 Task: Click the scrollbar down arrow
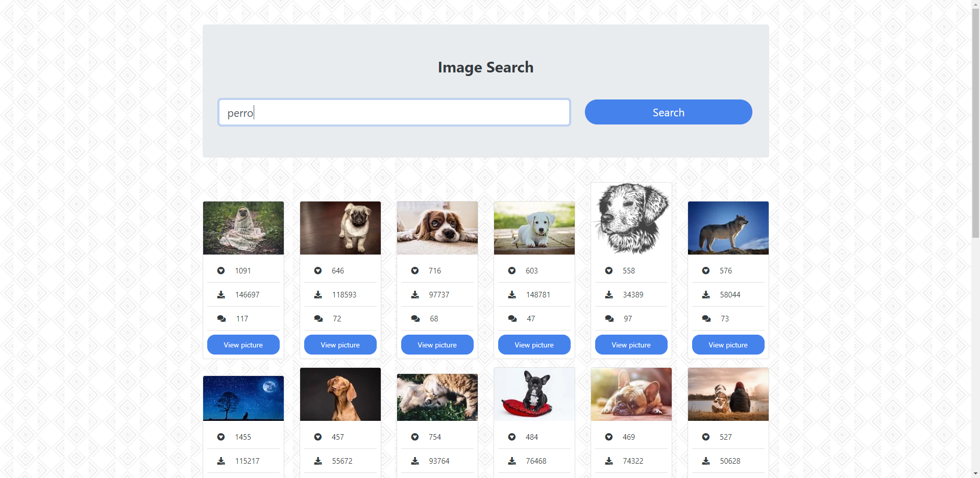click(975, 473)
